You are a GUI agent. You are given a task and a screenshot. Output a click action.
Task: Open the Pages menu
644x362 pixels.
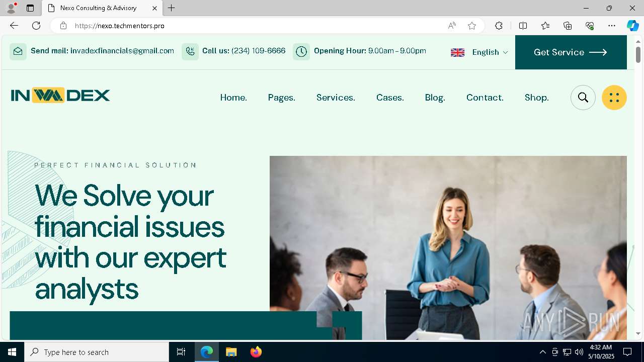pyautogui.click(x=282, y=98)
